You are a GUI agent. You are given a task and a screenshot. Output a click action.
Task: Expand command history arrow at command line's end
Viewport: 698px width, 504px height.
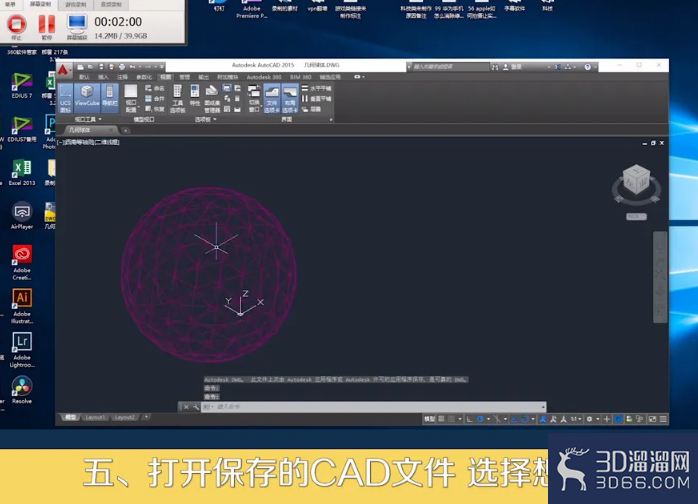coord(543,407)
